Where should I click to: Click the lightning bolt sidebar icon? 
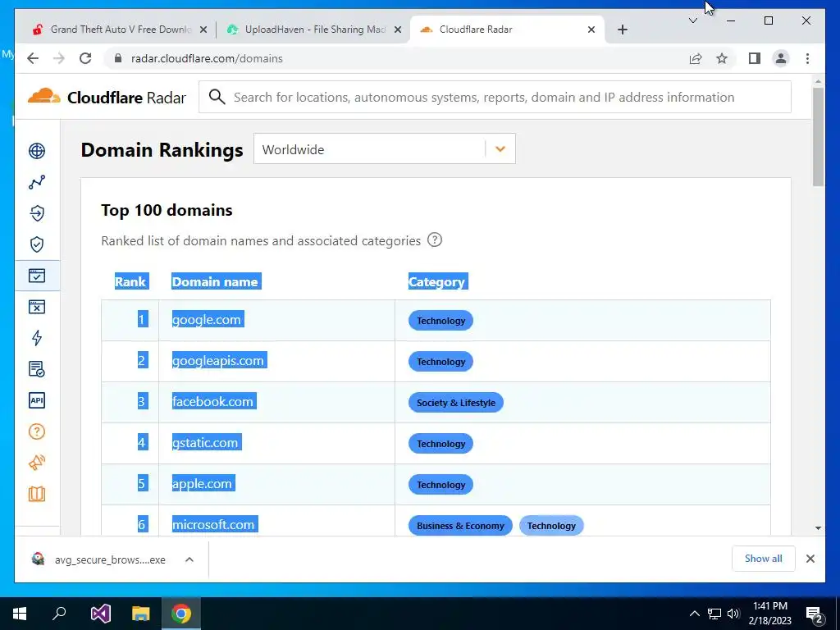click(x=37, y=337)
